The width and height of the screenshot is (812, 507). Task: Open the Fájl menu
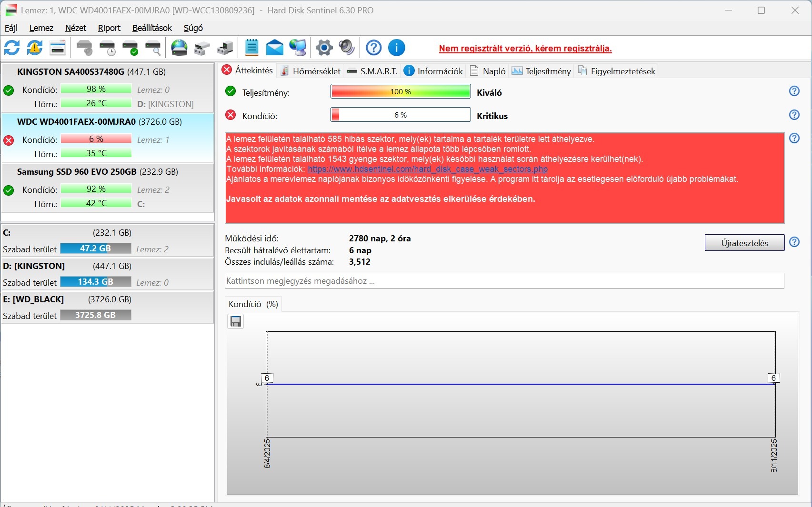click(x=11, y=28)
